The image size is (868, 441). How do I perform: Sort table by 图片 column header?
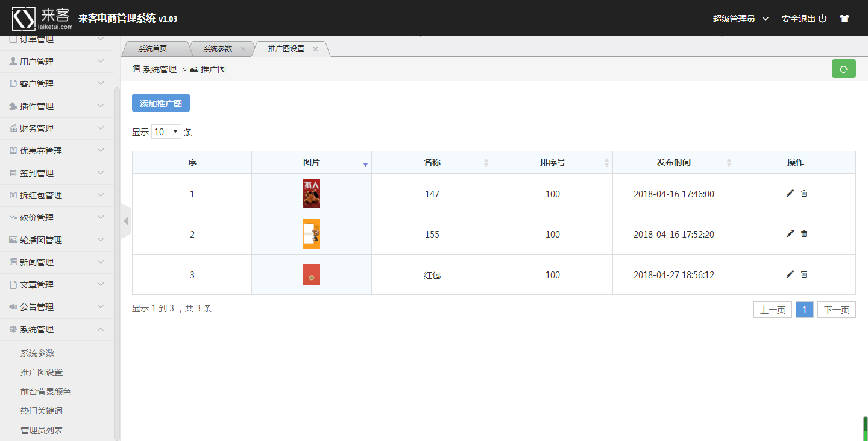point(312,162)
